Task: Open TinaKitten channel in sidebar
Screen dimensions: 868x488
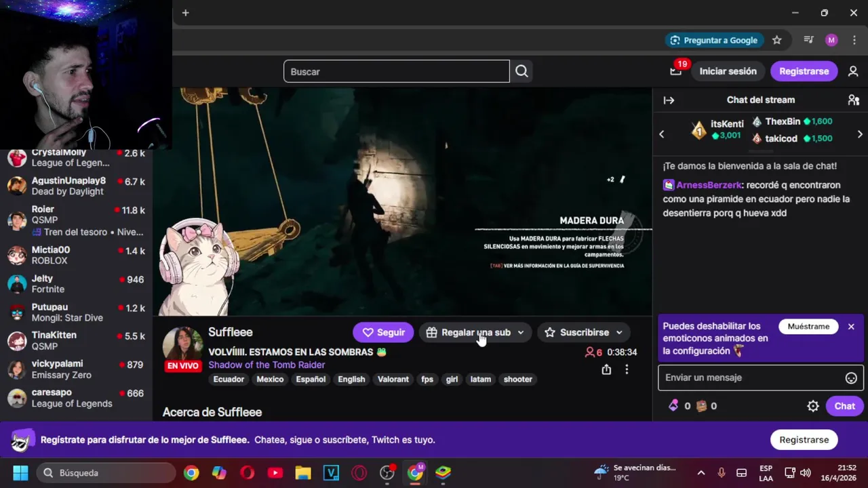Action: [76, 340]
